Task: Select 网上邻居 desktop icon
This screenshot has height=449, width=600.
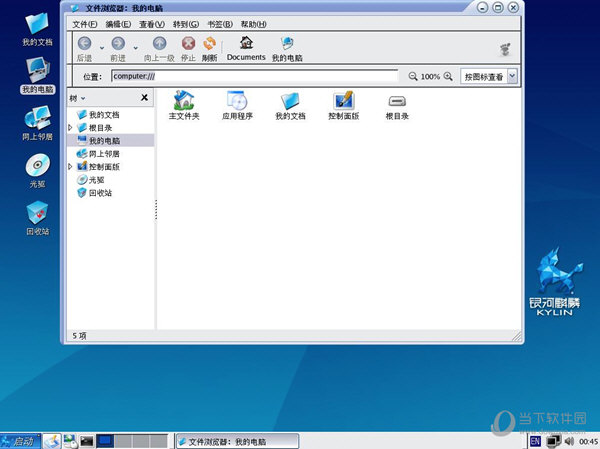Action: click(37, 123)
